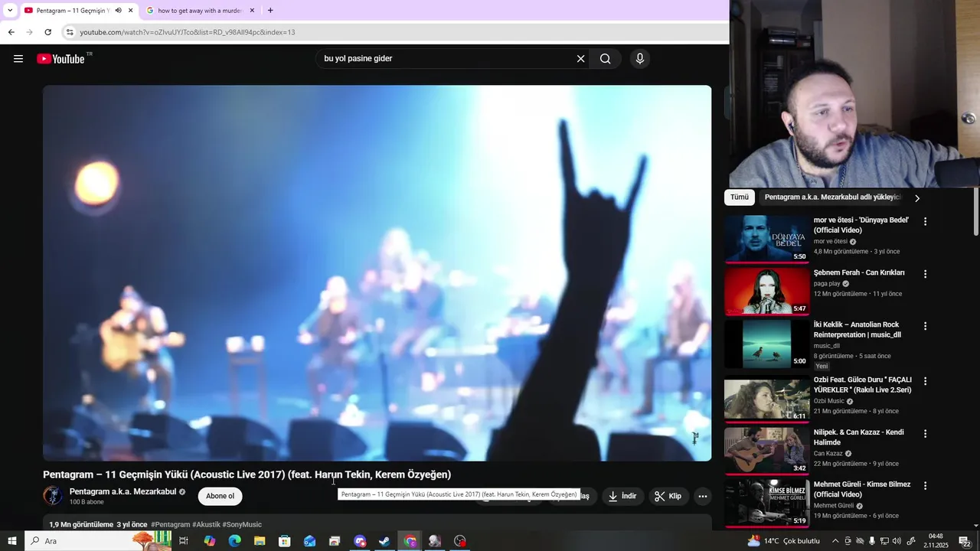980x551 pixels.
Task: Open volume control speaker icon in tray
Action: 897,541
